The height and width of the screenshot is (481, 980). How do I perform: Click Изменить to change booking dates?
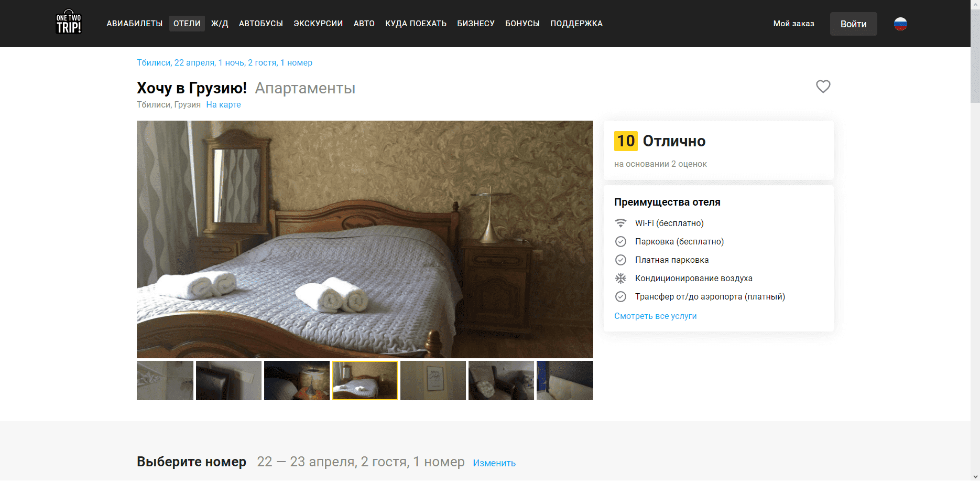tap(494, 463)
